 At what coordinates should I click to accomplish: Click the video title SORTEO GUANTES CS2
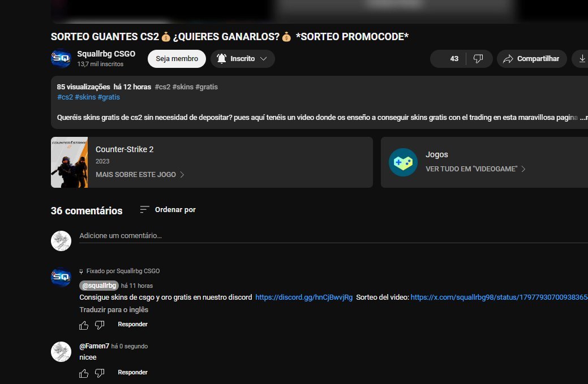tap(230, 37)
